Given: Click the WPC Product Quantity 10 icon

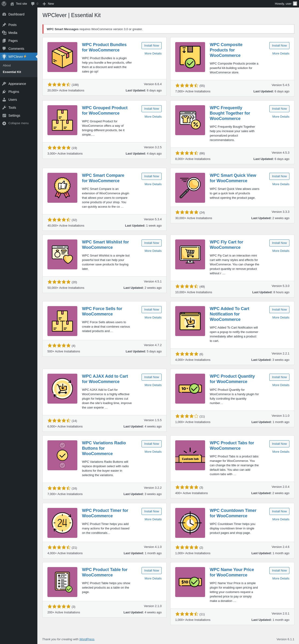Looking at the screenshot, I should pos(190,389).
